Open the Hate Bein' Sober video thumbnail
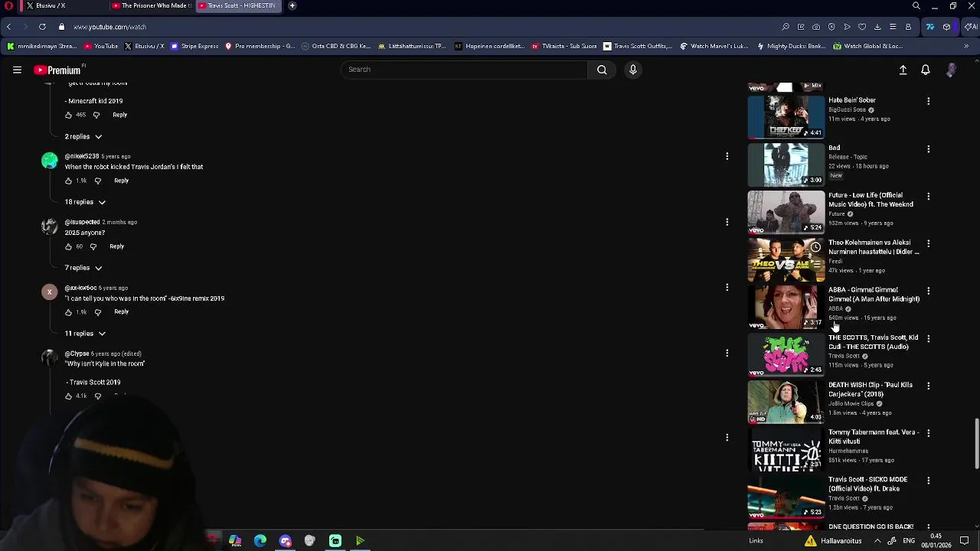The height and width of the screenshot is (551, 980). point(786,117)
